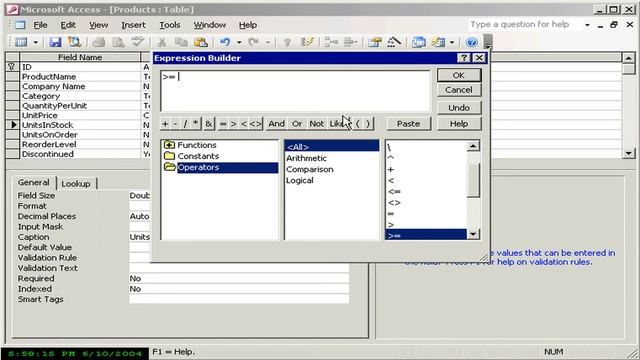This screenshot has height=360, width=640.
Task: Click the Save toolbar icon
Action: (x=55, y=42)
